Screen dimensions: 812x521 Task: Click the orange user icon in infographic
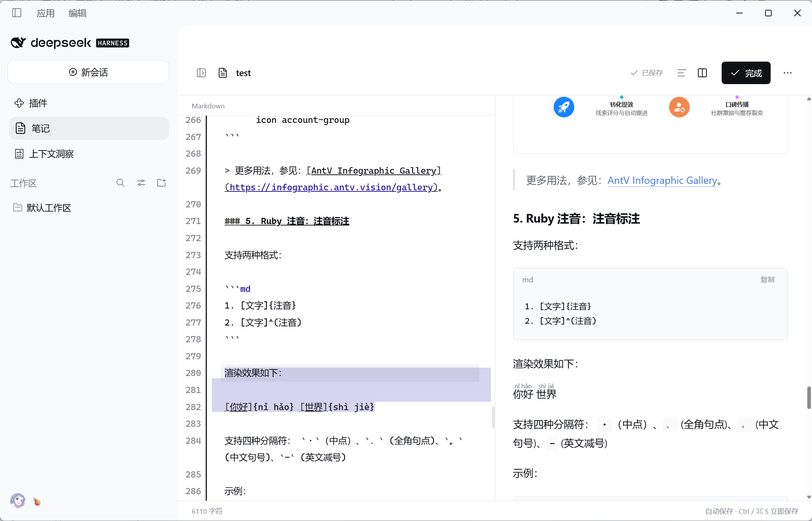[x=679, y=107]
